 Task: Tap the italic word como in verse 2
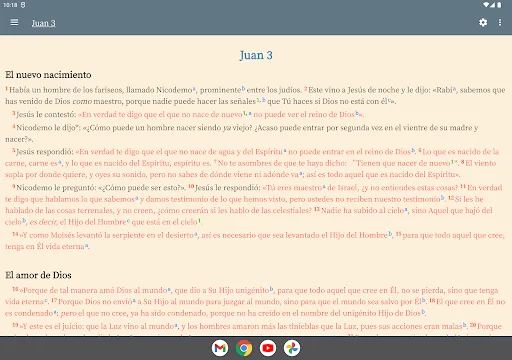tap(82, 101)
